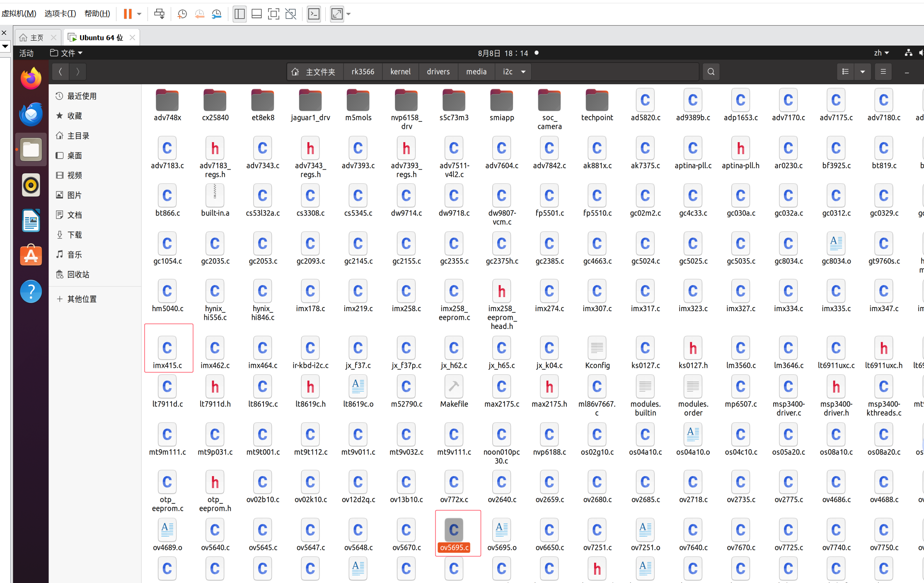Click the search icon in file manager

711,72
